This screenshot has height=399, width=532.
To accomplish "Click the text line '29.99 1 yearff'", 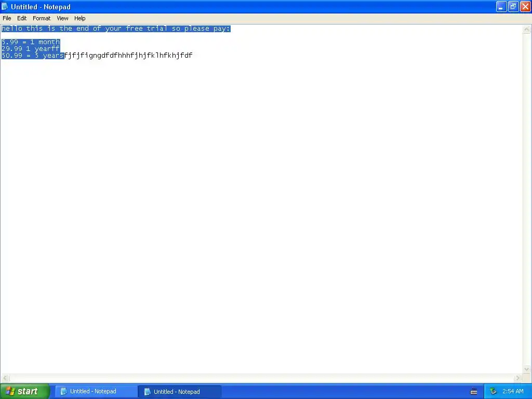I will click(31, 49).
